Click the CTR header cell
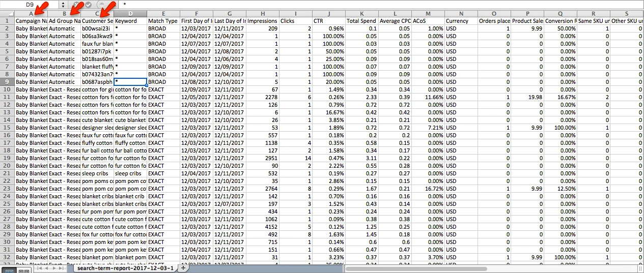Screen dimensions: 644x273 tap(329, 21)
